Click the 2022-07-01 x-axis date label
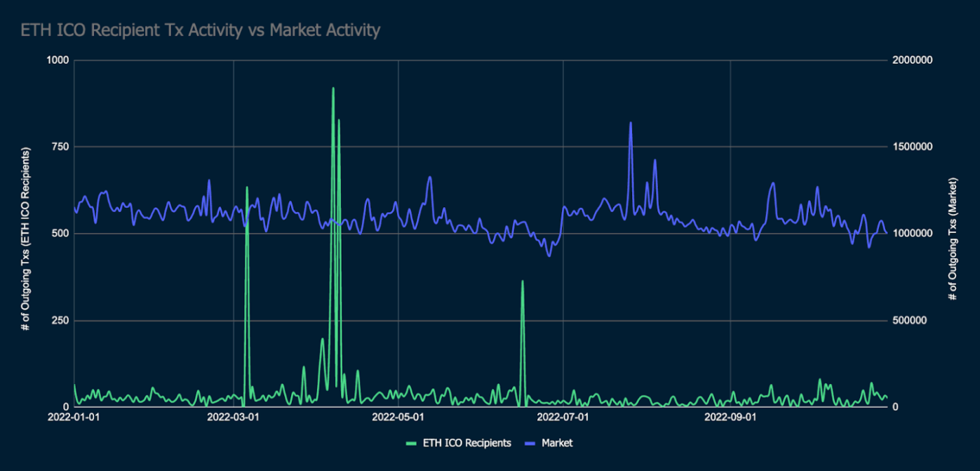The width and height of the screenshot is (980, 471). (x=564, y=418)
